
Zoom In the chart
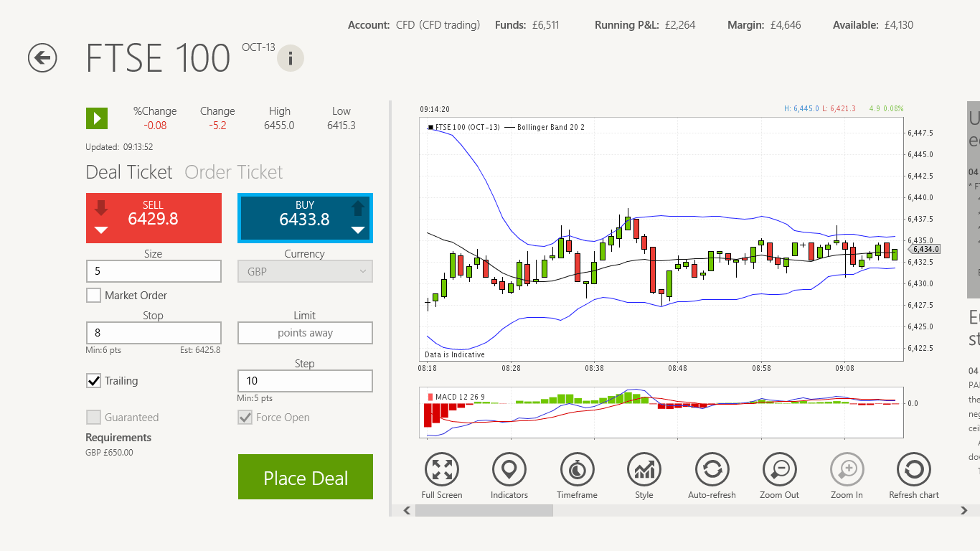click(847, 470)
